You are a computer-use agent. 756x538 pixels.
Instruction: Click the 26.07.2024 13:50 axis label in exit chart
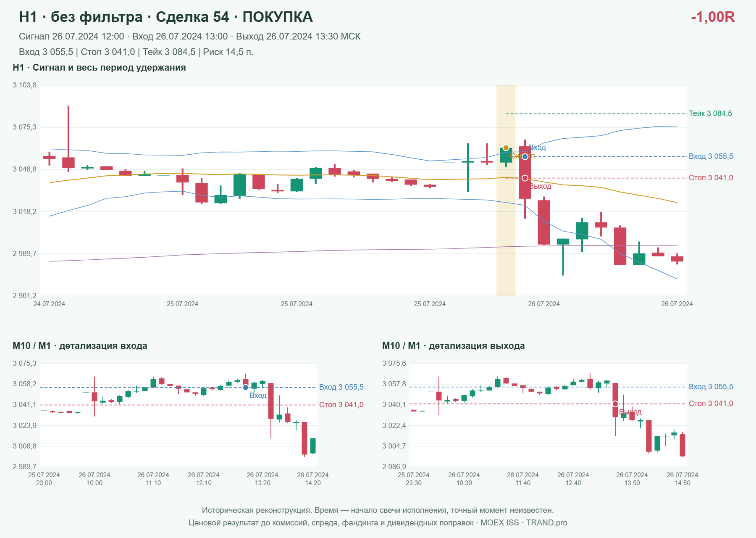click(632, 479)
